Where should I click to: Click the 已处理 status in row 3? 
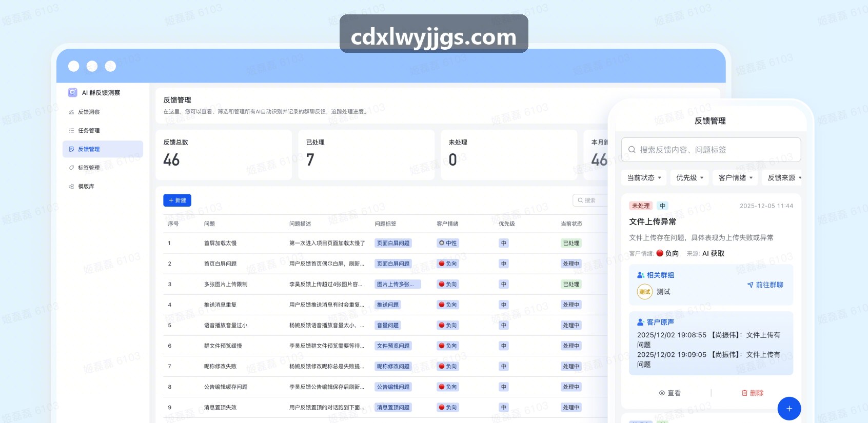coord(571,285)
